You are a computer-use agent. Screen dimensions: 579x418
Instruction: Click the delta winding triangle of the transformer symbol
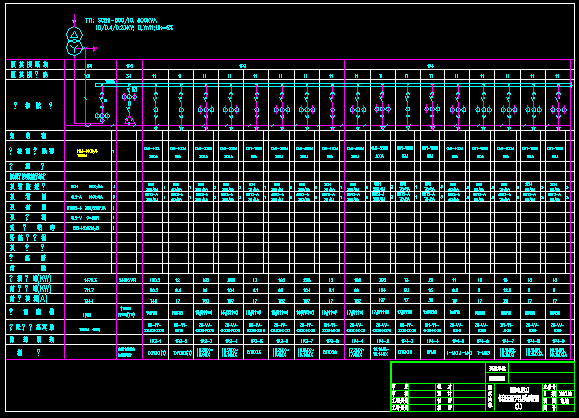[75, 35]
